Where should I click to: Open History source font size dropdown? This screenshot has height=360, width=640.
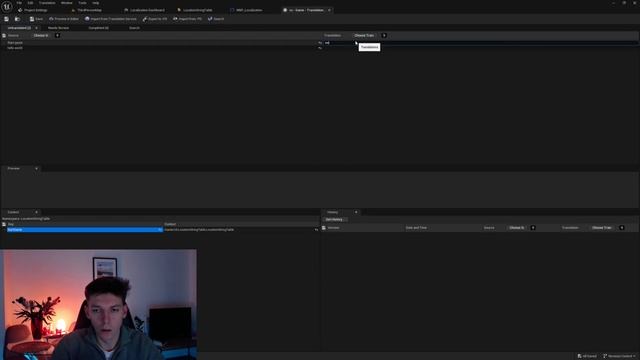533,228
